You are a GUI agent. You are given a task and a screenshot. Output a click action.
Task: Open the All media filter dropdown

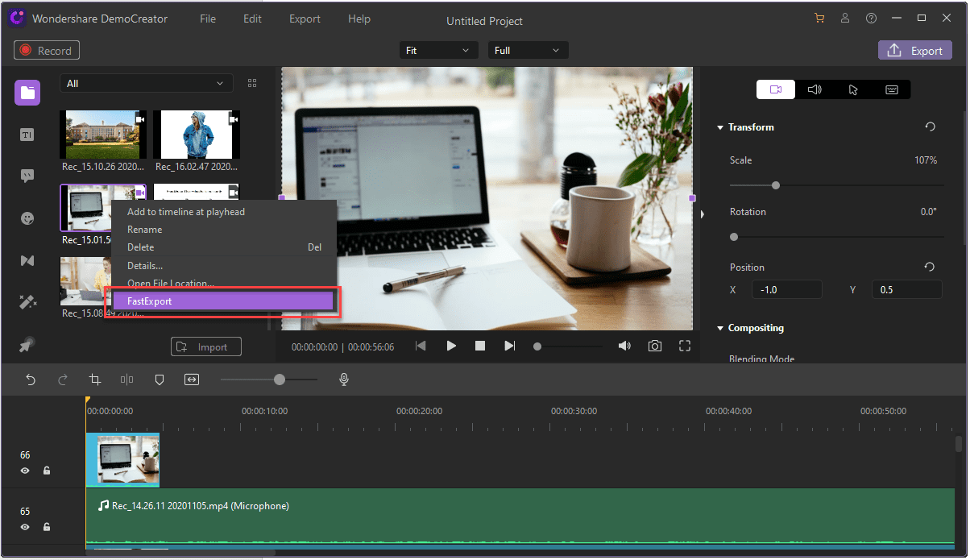[146, 84]
